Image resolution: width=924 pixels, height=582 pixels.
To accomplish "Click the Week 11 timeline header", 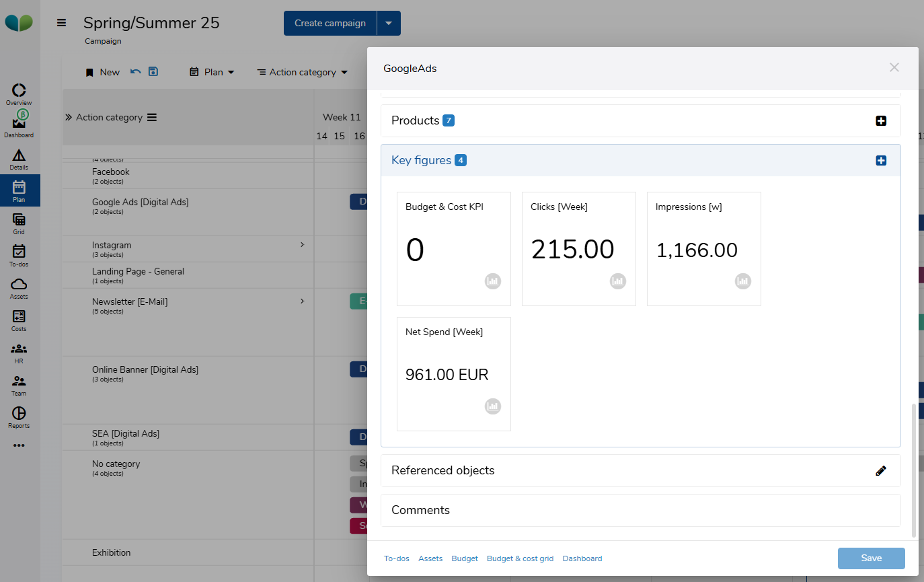I will click(x=342, y=117).
